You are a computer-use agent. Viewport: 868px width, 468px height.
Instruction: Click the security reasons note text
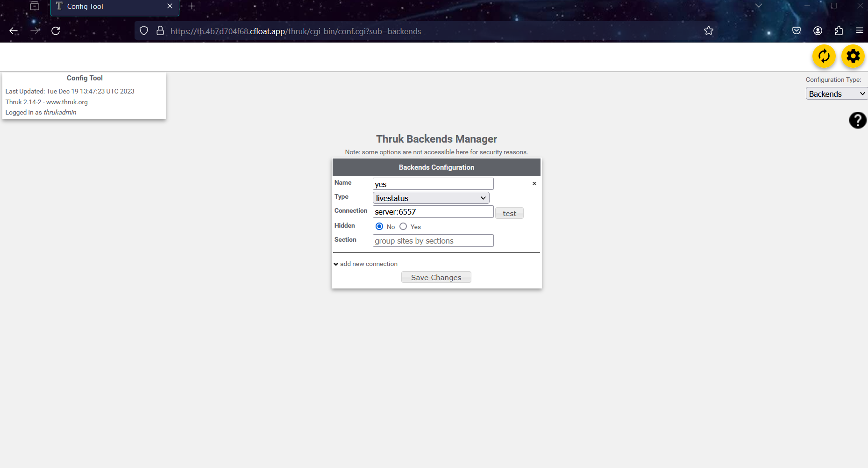(436, 152)
